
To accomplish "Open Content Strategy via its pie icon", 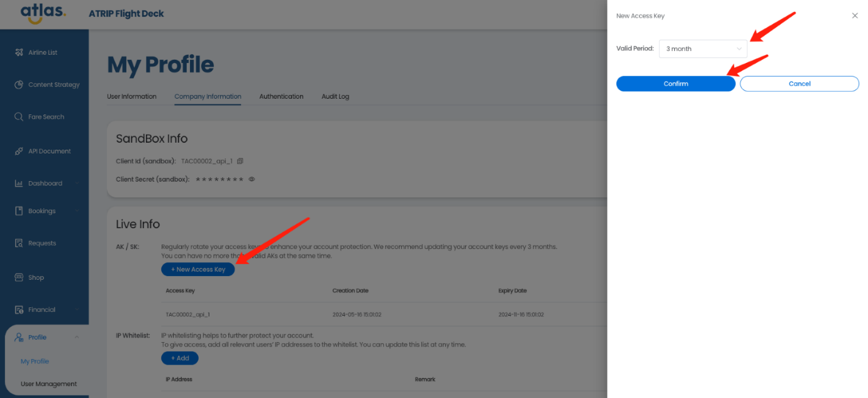I will [x=19, y=85].
